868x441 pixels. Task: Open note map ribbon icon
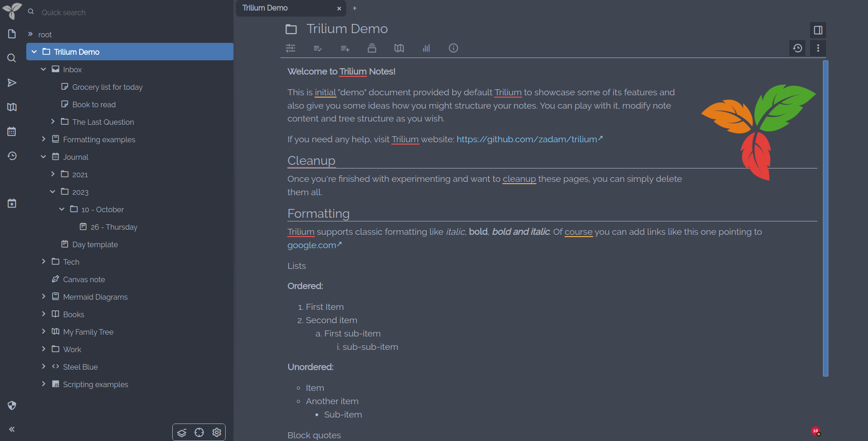[399, 48]
